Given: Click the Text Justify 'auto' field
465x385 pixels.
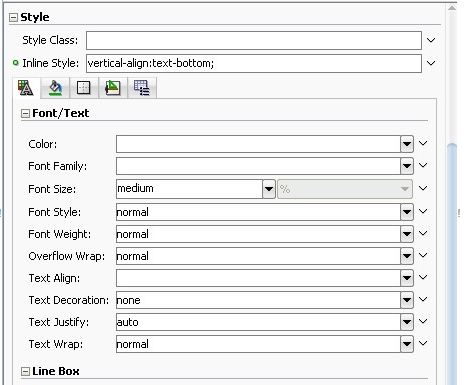Looking at the screenshot, I should (x=258, y=322).
